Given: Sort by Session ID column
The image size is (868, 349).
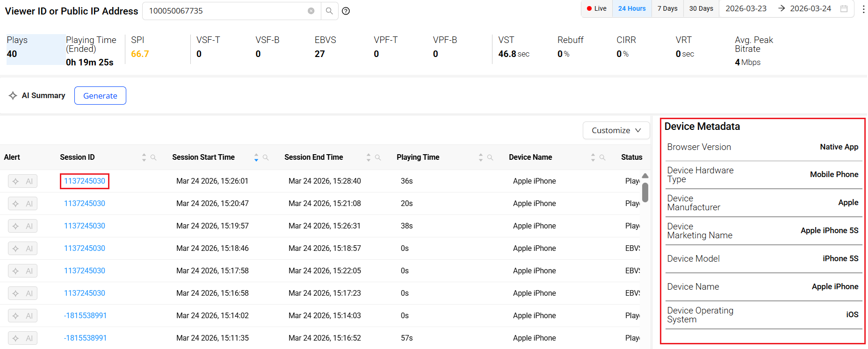Looking at the screenshot, I should (144, 157).
